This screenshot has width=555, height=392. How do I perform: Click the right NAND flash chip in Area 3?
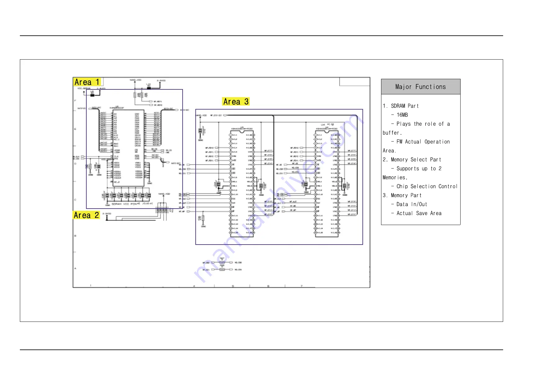pos(327,184)
